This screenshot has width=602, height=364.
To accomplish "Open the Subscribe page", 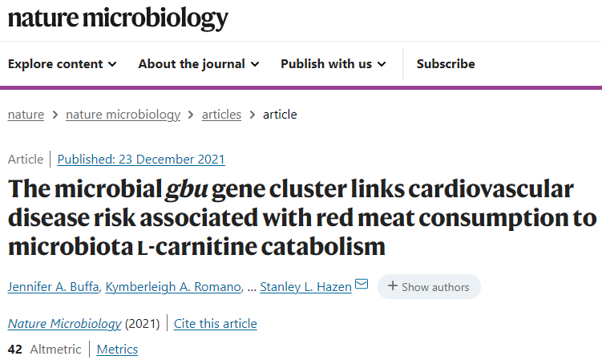I will click(x=446, y=63).
